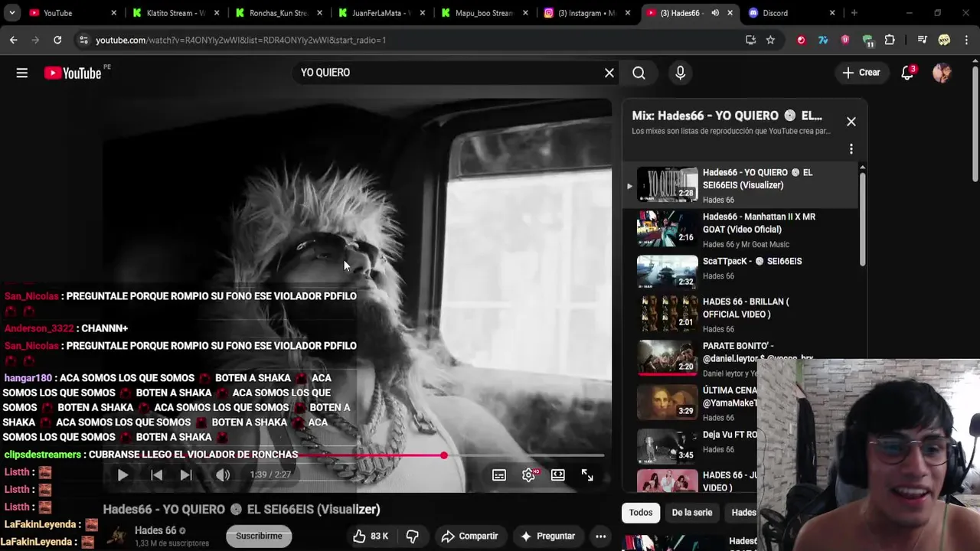Screen dimensions: 980x551
Task: Skip to the next video
Action: point(186,475)
